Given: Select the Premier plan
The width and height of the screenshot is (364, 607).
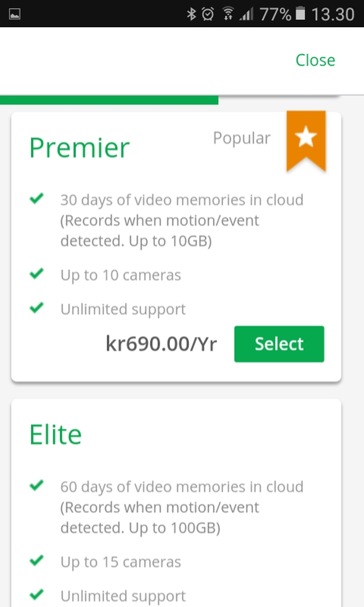Looking at the screenshot, I should (x=279, y=344).
